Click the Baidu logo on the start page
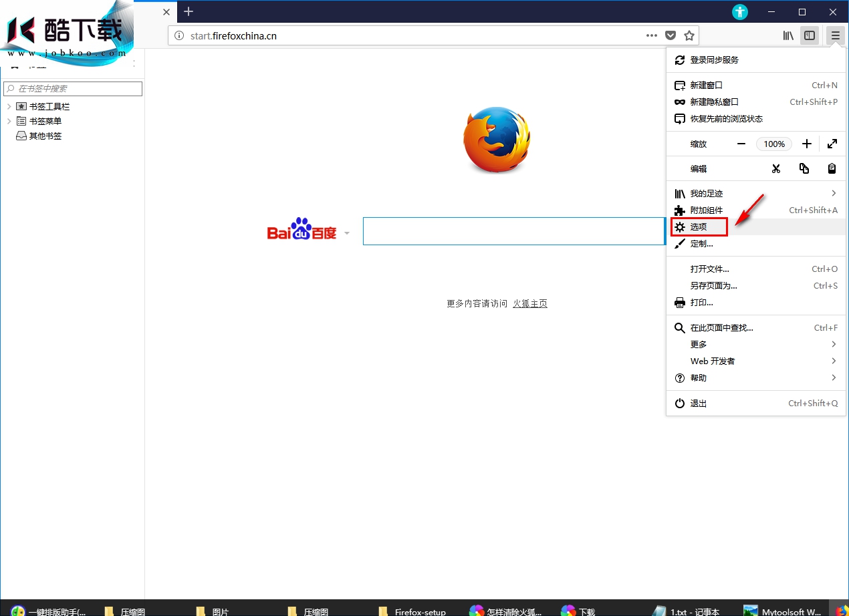 tap(301, 229)
